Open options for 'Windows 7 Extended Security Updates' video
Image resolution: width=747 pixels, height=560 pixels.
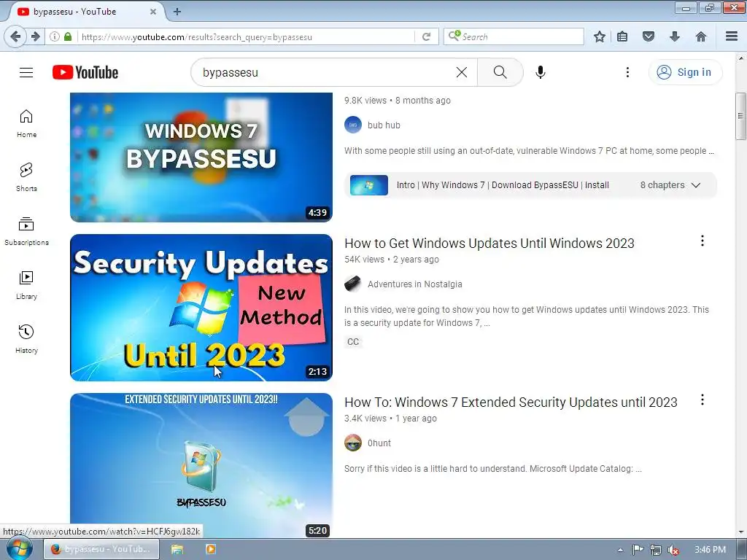coord(703,400)
